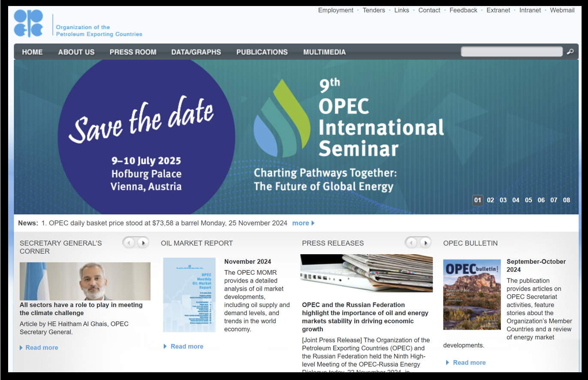
Task: Click 'September-October 2024' bulletin title
Action: (x=536, y=266)
